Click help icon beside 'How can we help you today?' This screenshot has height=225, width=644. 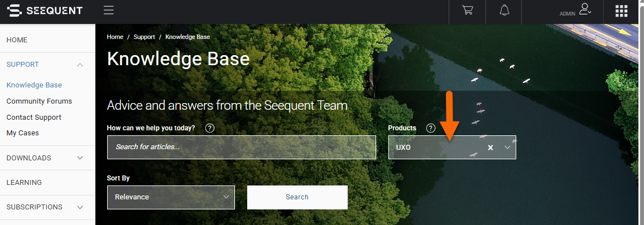209,128
